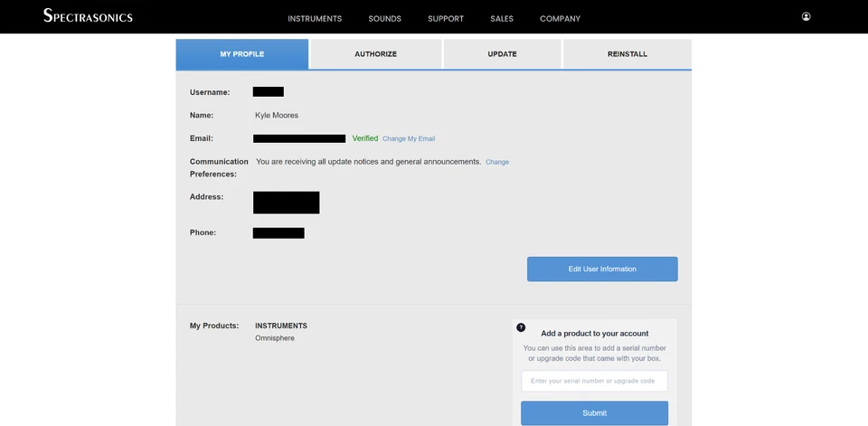Click the Add a product heading

pos(595,334)
